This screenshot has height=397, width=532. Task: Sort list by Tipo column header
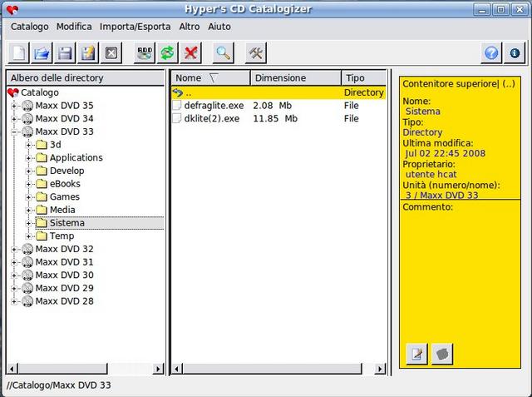pos(364,77)
